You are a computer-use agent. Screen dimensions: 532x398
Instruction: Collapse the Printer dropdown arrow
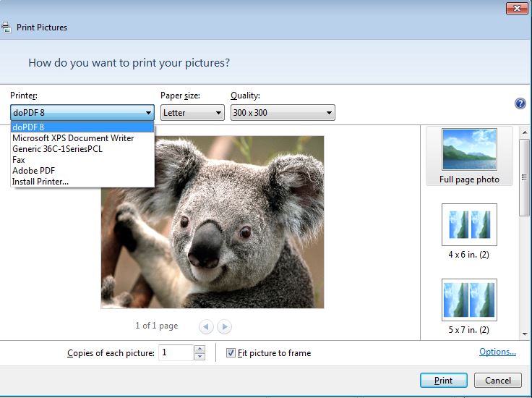[x=148, y=113]
